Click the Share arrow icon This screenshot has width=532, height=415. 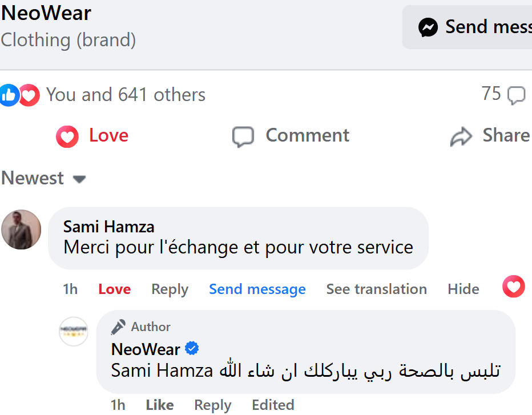pyautogui.click(x=461, y=136)
